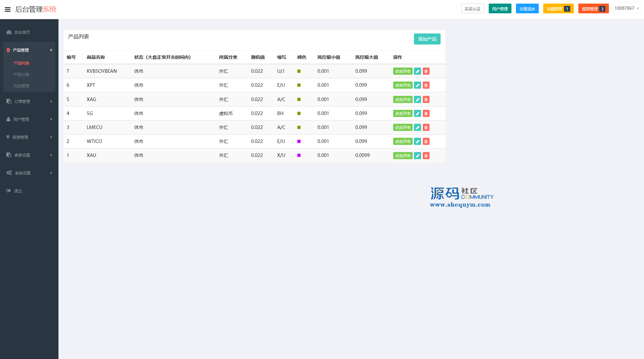Click edit pencil icon for XAU row

click(418, 156)
